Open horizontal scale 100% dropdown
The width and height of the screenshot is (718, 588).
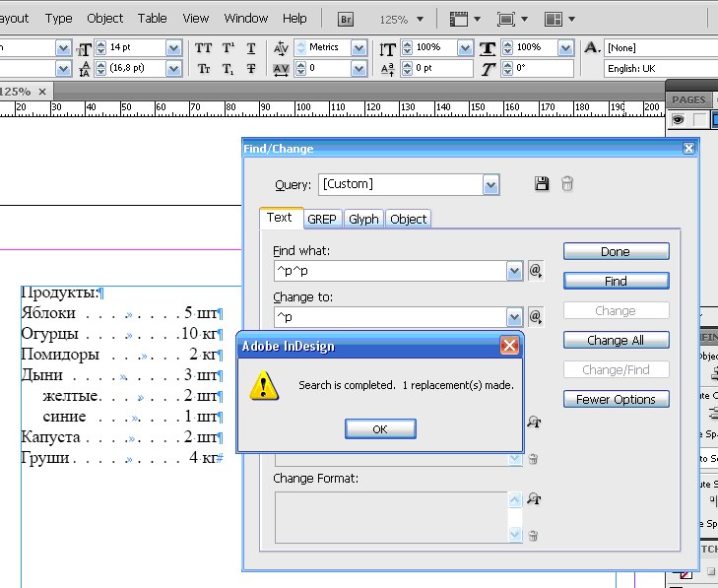point(565,47)
